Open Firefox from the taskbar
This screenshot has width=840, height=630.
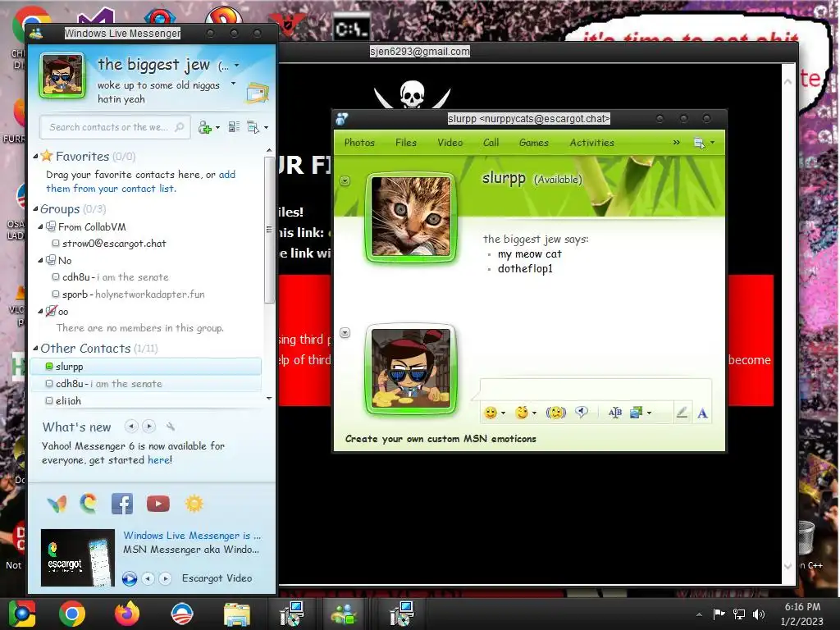coord(127,614)
